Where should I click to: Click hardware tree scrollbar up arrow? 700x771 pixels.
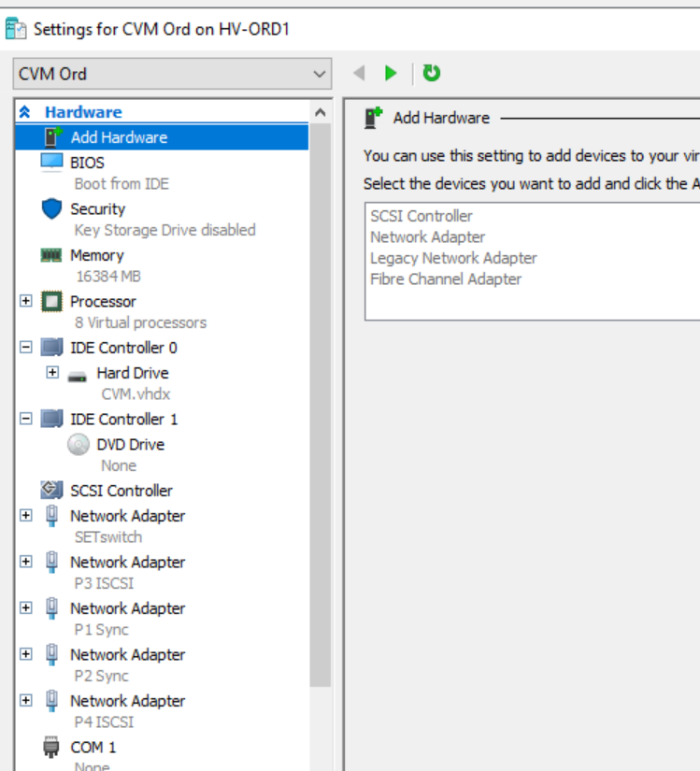click(x=320, y=112)
